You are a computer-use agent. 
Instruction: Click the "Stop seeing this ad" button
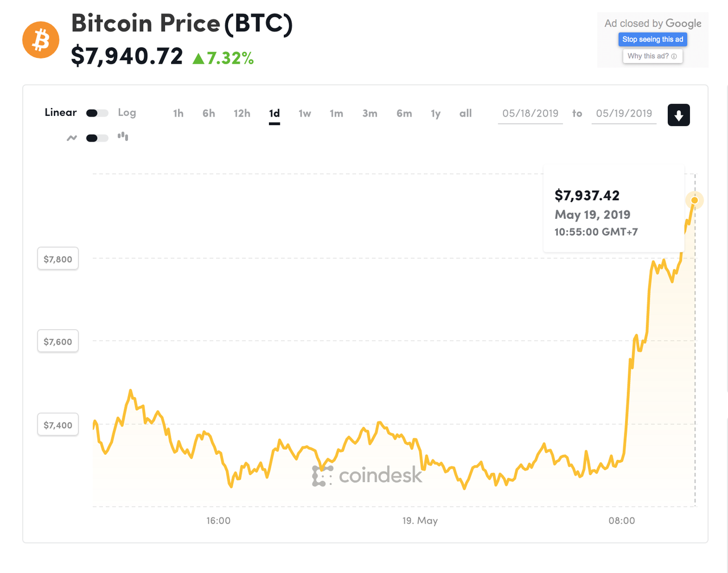652,39
